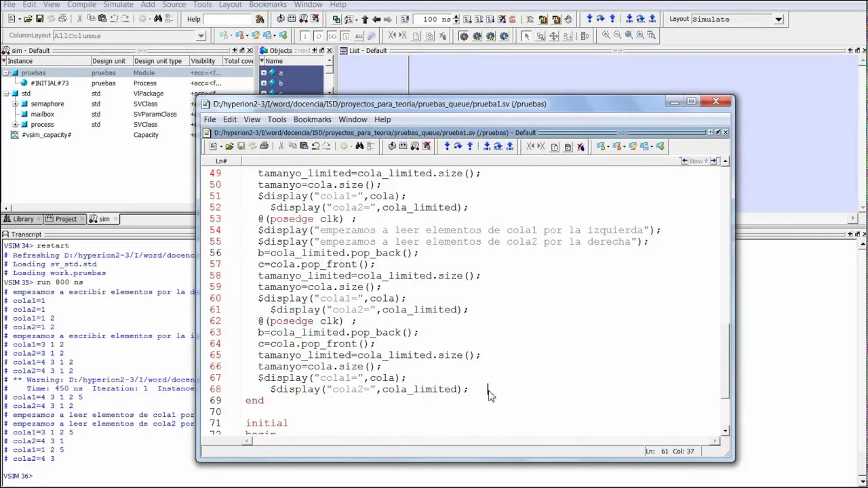
Task: Expand signal b in Objects panel
Action: 264,83
